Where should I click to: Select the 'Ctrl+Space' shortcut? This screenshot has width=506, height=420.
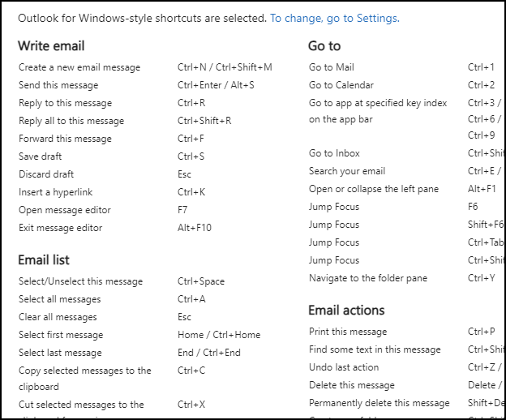(201, 281)
